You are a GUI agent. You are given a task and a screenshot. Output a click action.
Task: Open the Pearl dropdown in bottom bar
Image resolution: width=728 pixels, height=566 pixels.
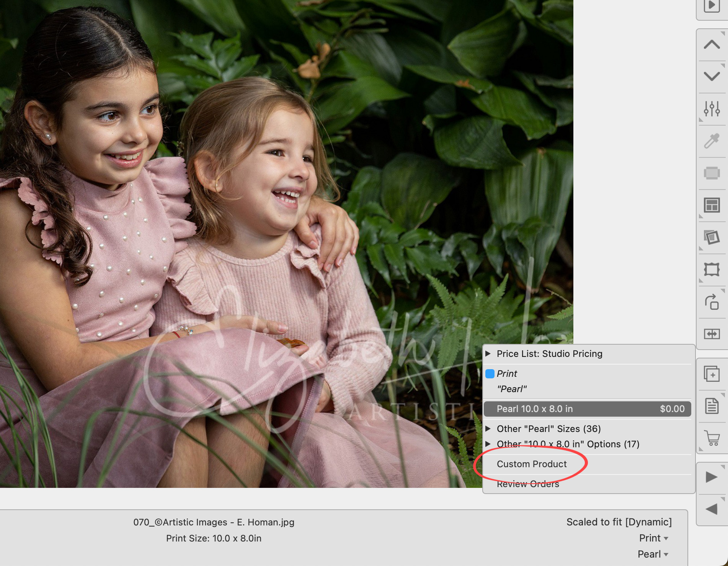(653, 554)
